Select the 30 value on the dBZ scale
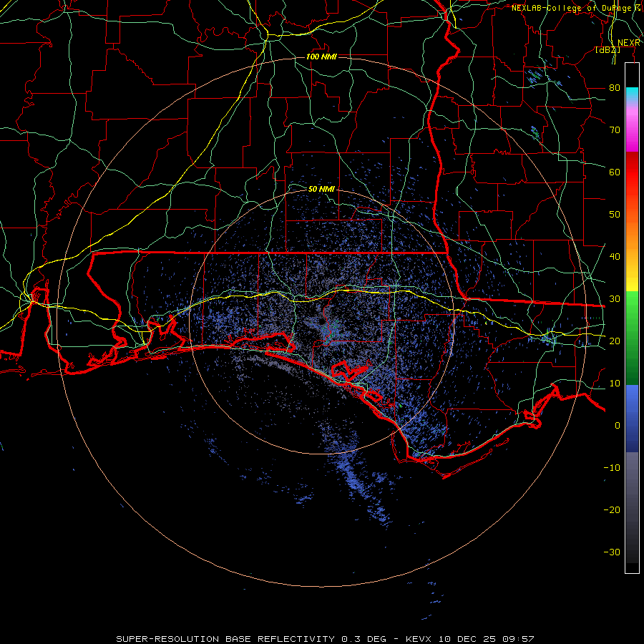Screen dimensions: 644x644 click(x=615, y=298)
